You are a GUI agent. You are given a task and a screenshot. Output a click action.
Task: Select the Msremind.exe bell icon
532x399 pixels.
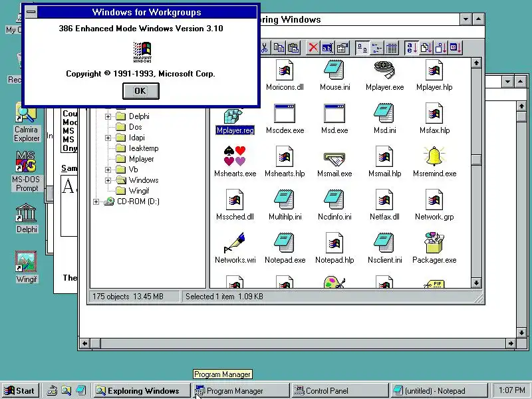coord(434,156)
